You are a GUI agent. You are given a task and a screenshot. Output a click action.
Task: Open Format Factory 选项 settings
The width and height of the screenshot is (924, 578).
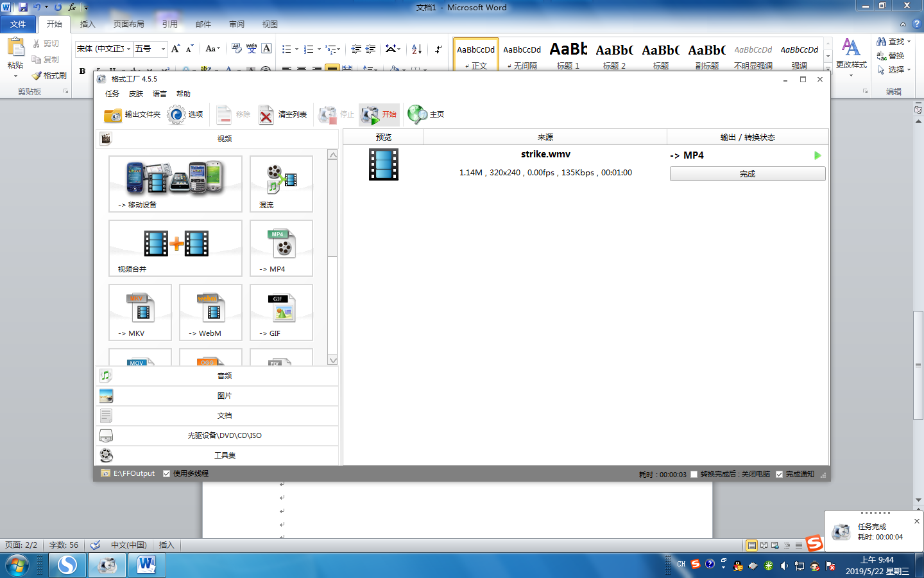[185, 115]
